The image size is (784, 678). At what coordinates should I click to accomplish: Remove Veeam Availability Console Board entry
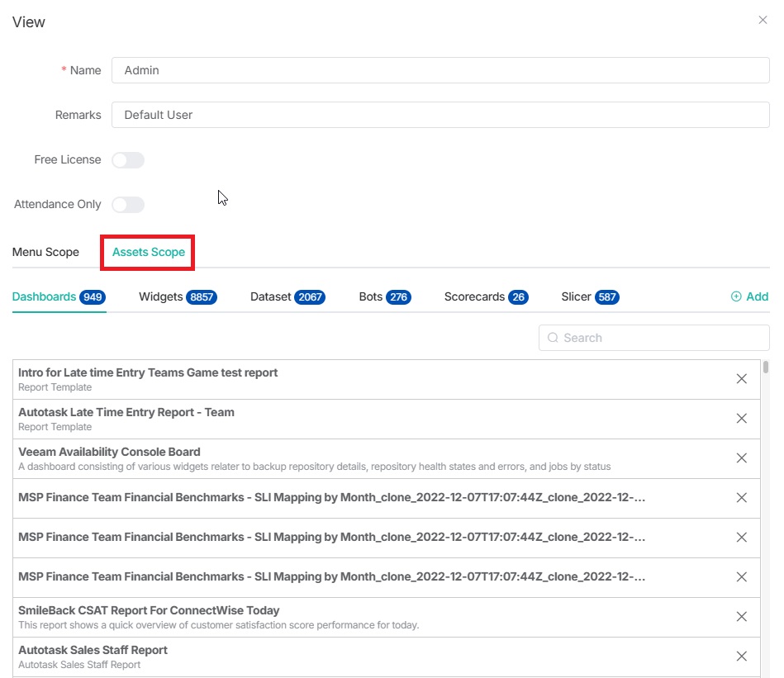(x=741, y=458)
